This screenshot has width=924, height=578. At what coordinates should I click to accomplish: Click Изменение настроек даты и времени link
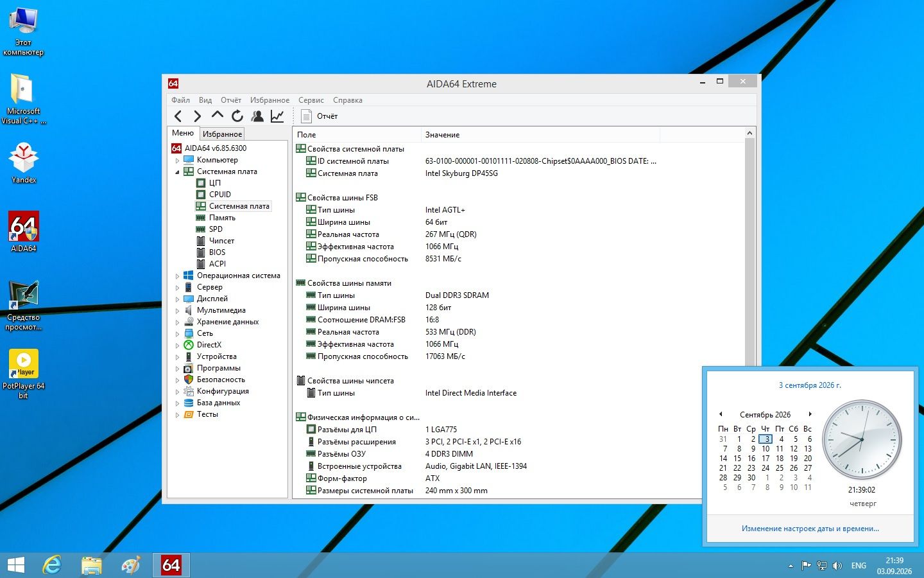810,529
